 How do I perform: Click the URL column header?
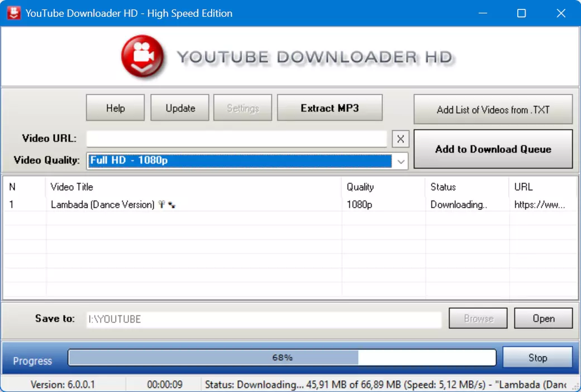point(544,187)
